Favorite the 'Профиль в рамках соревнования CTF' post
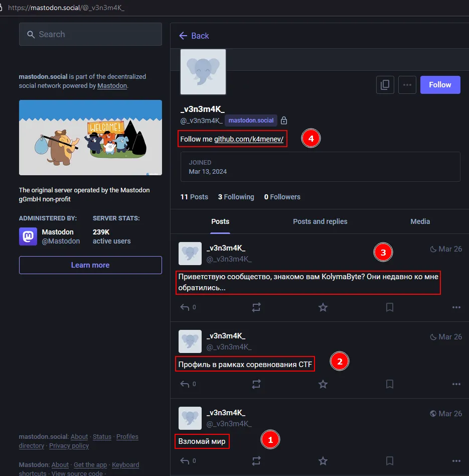Screen dimensions: 469x476 (323, 384)
